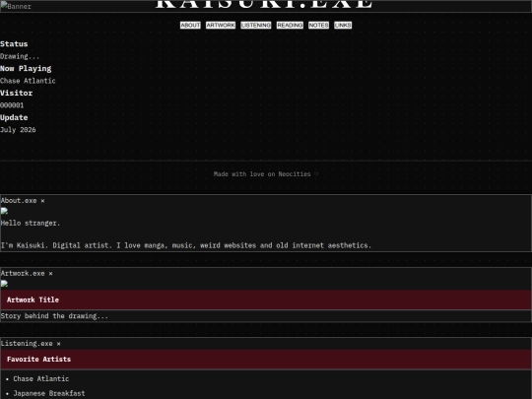This screenshot has width=532, height=399.
Task: Click the broken image in Artwork.exe
Action: [x=4, y=284]
